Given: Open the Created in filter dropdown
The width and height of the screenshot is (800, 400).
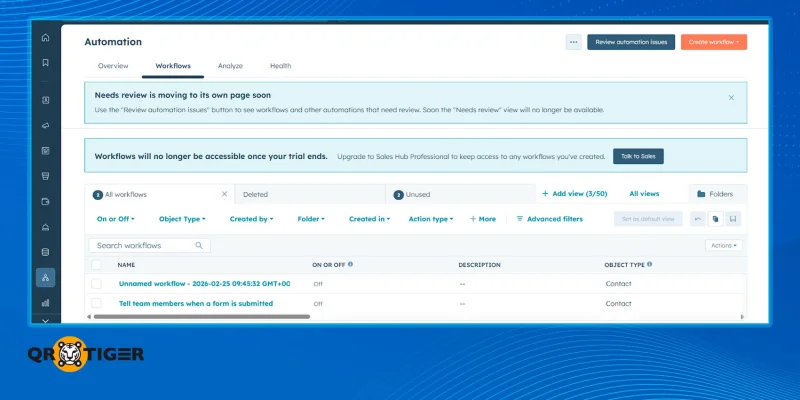Looking at the screenshot, I should point(369,219).
